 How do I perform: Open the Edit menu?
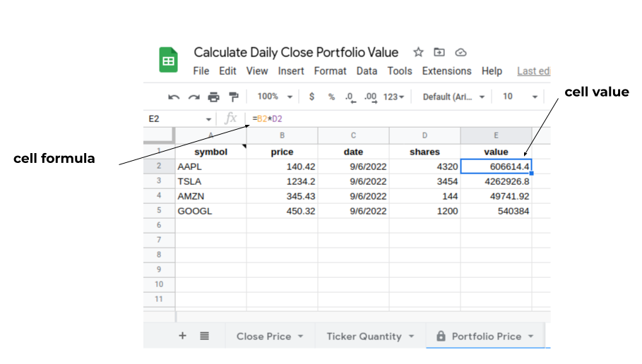tap(227, 71)
